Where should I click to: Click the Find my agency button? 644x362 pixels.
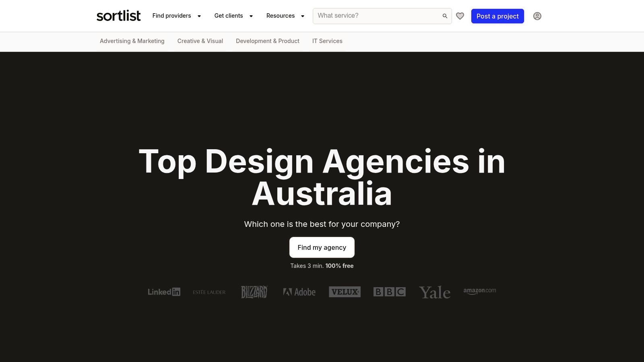[322, 247]
